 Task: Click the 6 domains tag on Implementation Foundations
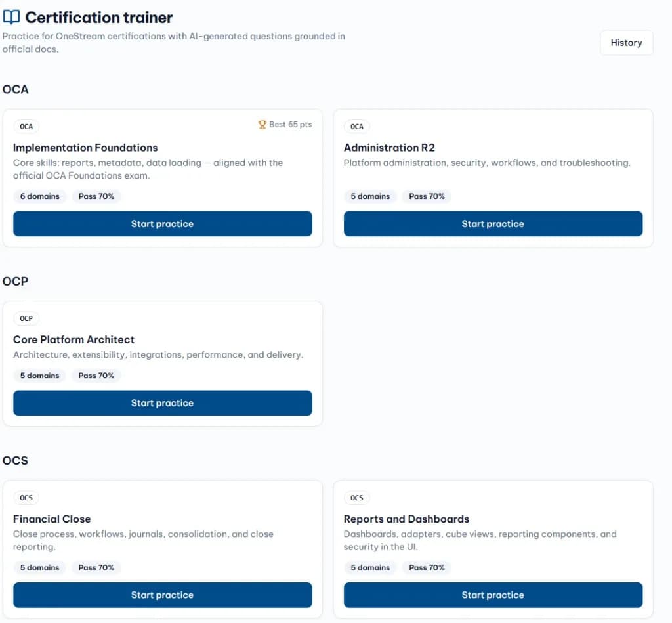(40, 196)
